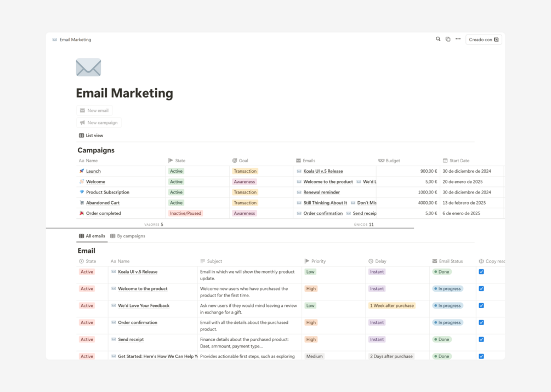
Task: Click envelope icon beside Koala UI v.5 Release email row
Action: (113, 271)
